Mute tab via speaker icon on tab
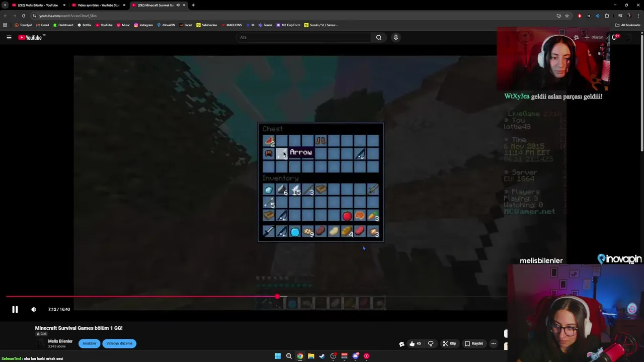 point(178,5)
